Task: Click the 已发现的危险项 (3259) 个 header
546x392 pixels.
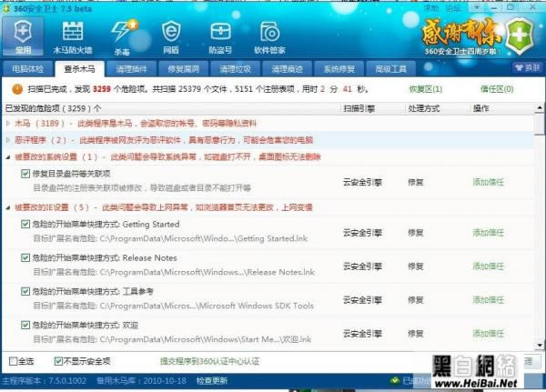Action: coord(53,108)
